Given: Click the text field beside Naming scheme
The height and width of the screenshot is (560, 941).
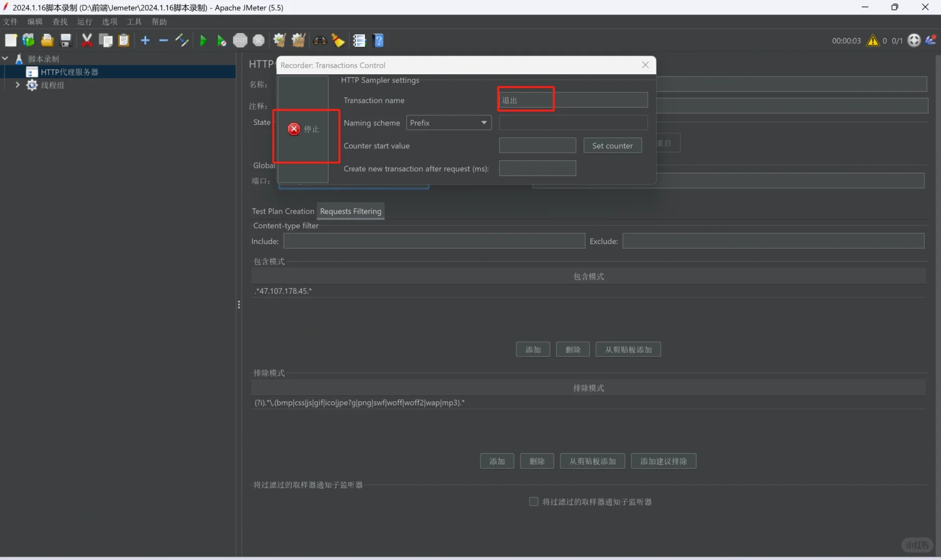Looking at the screenshot, I should click(573, 123).
